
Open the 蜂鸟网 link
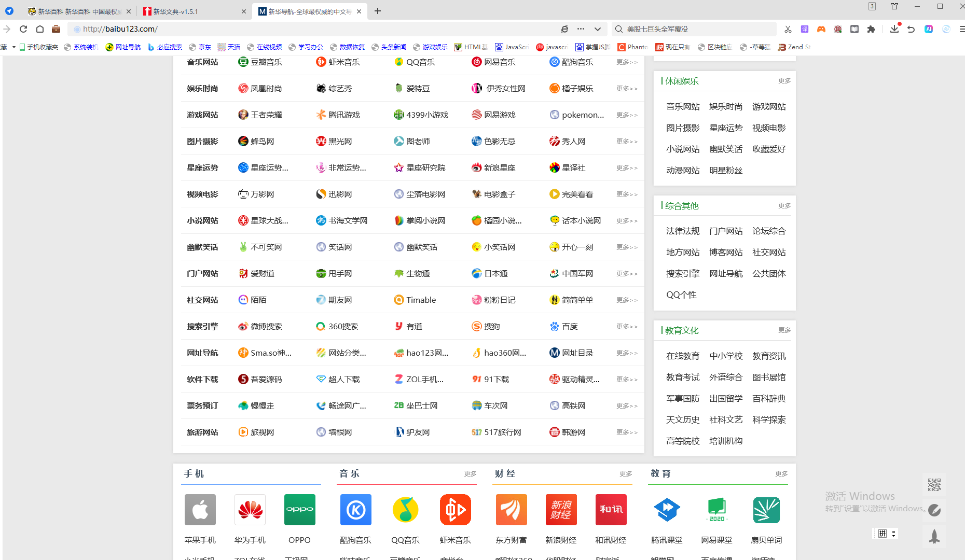[256, 142]
